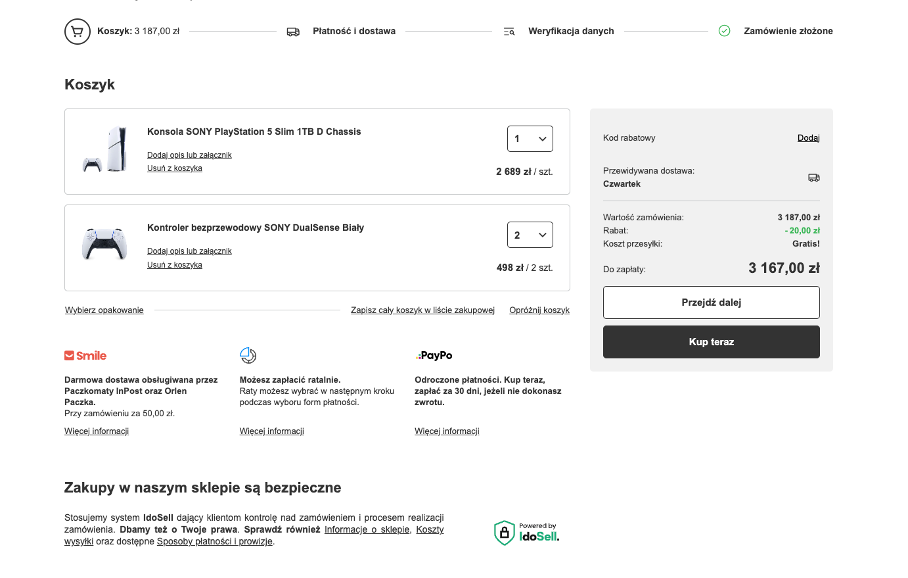Click the Przejdź dalej button
Screen dimensions: 908x578
pyautogui.click(x=711, y=302)
